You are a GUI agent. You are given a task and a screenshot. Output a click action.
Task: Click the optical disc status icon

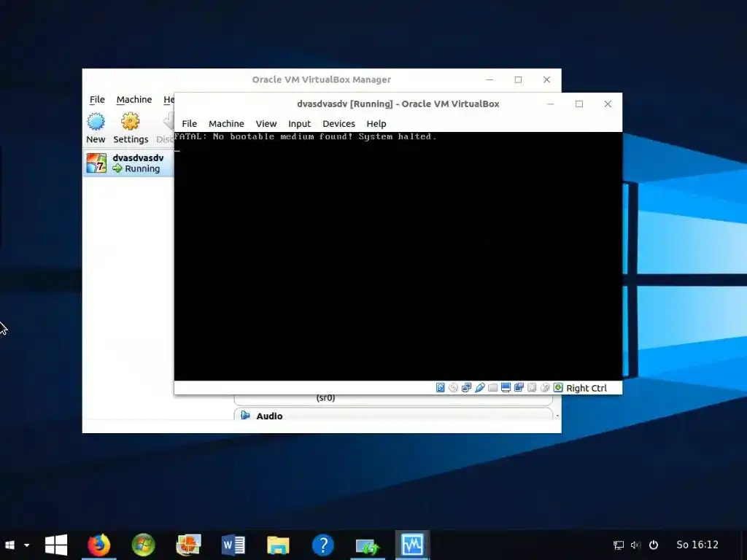coord(453,388)
